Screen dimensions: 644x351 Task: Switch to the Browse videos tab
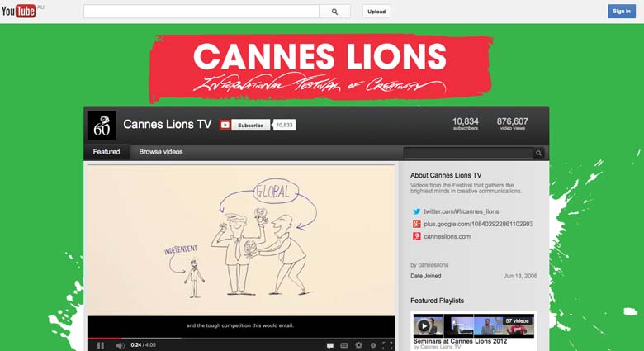tap(161, 152)
